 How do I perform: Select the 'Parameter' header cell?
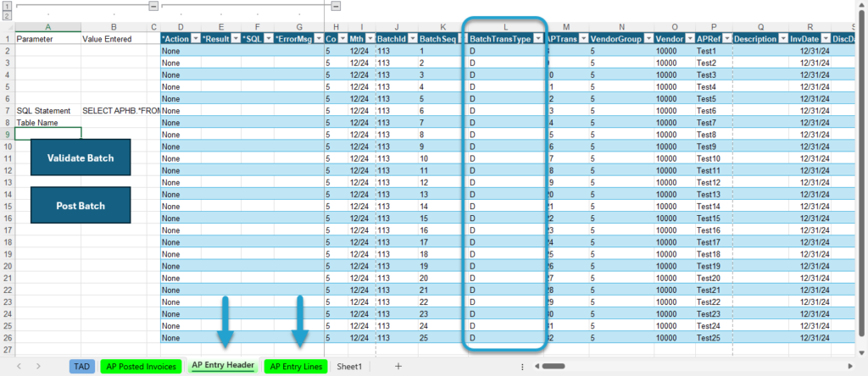tap(47, 39)
